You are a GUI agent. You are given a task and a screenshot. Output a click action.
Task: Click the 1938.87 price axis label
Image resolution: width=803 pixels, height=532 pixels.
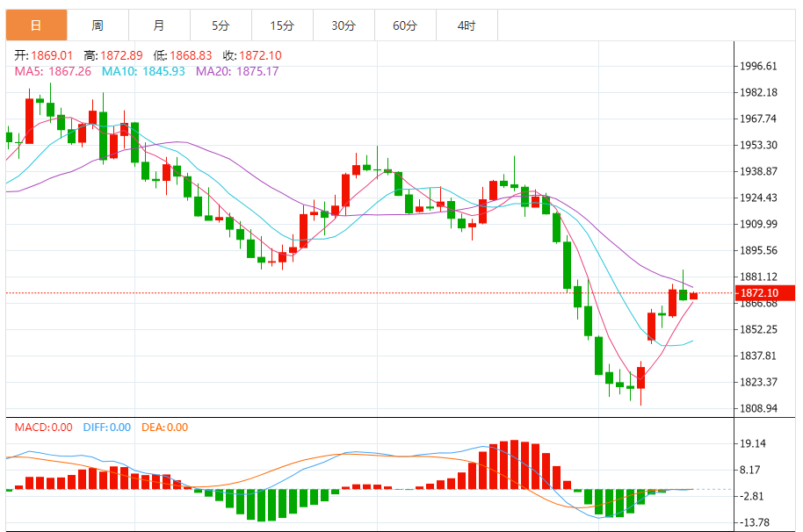pos(758,171)
